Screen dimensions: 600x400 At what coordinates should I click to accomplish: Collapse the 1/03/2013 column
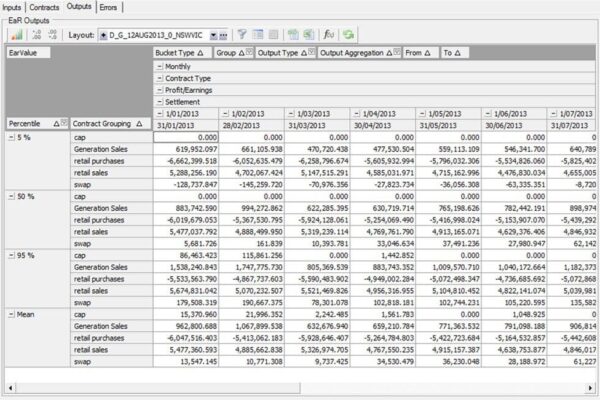coord(292,114)
